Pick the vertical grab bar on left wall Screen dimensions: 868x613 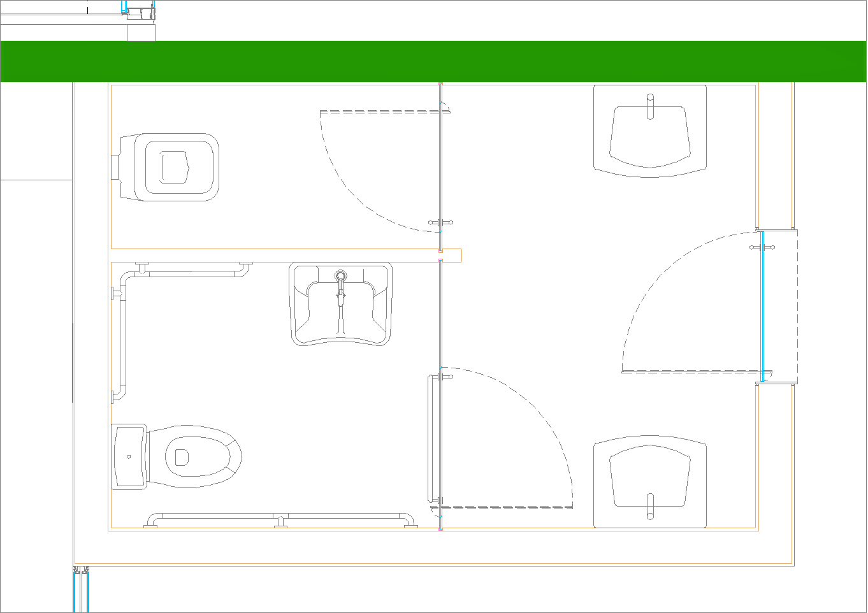pos(122,338)
